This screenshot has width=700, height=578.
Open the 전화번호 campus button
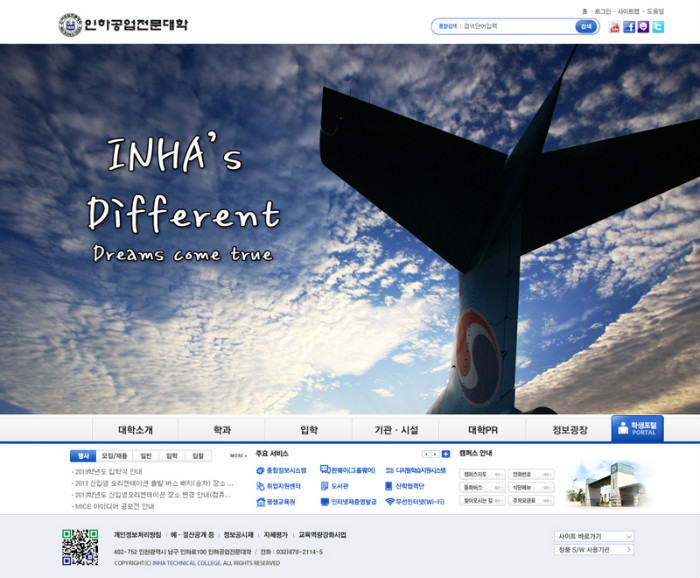pos(531,474)
